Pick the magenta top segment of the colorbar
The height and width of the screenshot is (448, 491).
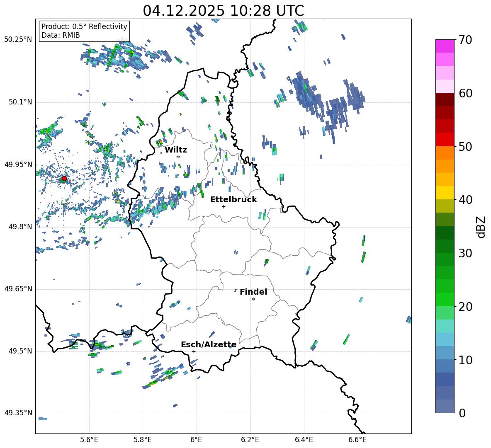tap(445, 46)
